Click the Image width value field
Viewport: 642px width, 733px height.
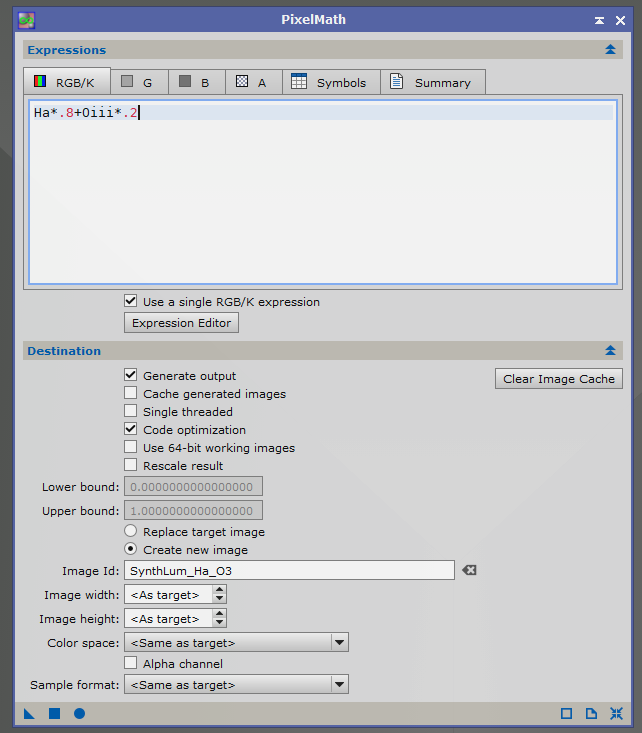(x=168, y=595)
